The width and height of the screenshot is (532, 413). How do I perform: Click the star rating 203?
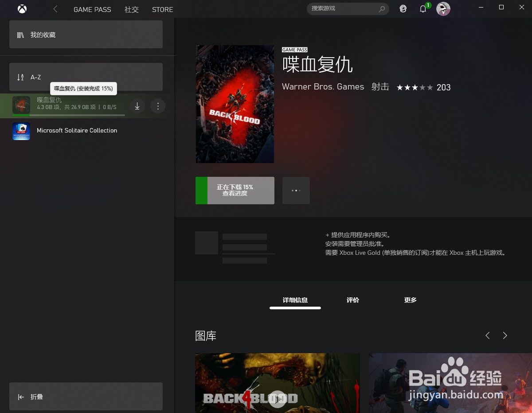point(423,87)
